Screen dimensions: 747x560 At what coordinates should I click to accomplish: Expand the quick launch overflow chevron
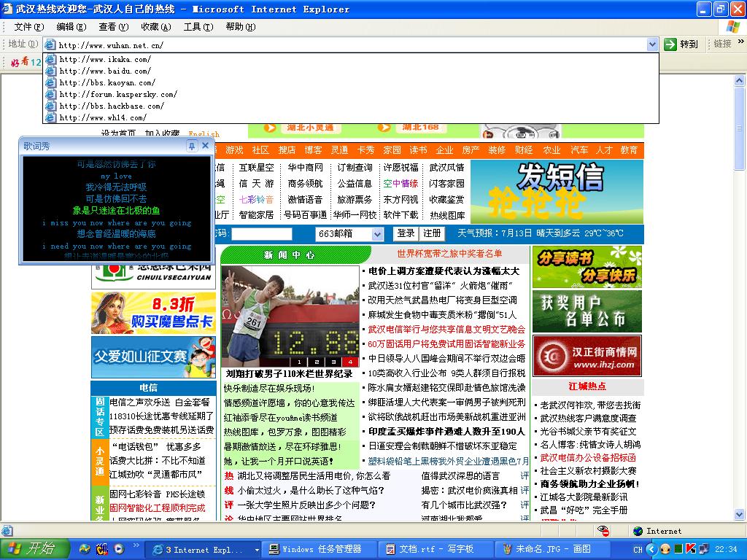(136, 545)
